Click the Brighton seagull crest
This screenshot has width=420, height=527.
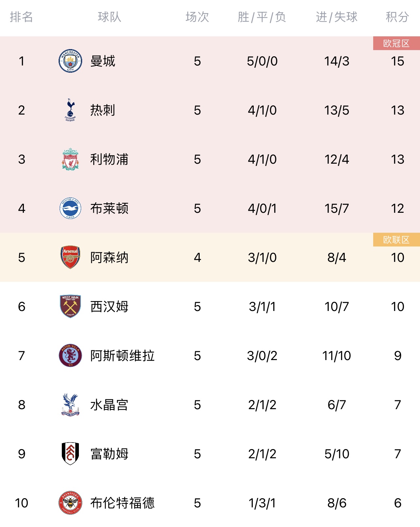pos(70,208)
